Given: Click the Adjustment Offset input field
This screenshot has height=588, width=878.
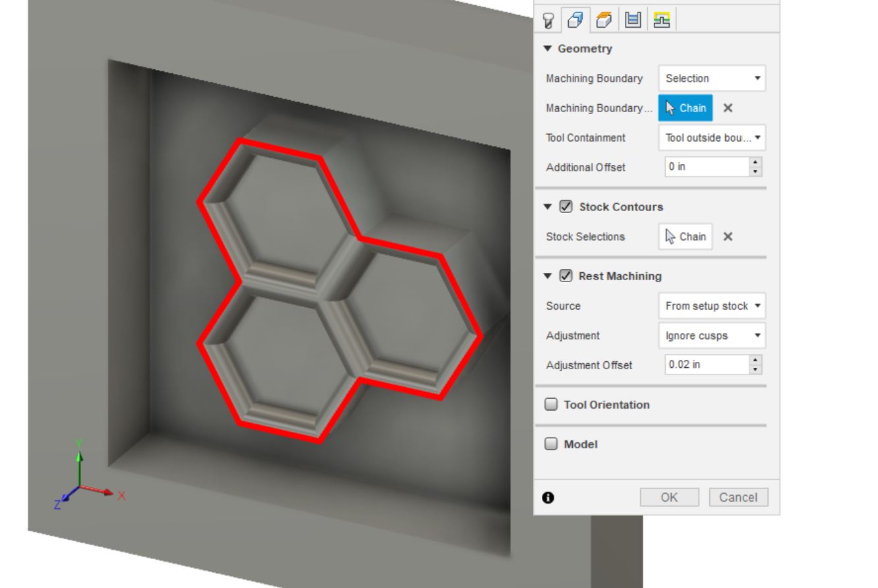Looking at the screenshot, I should [707, 365].
